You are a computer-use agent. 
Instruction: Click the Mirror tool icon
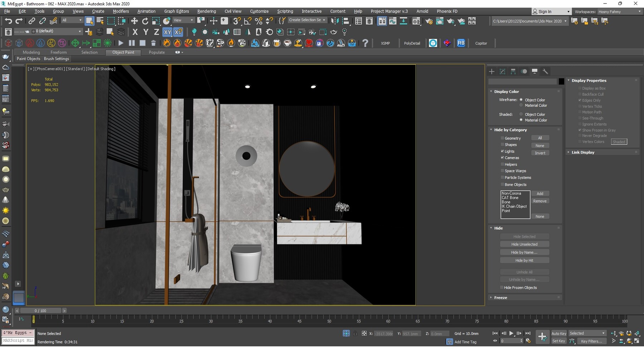(x=335, y=21)
